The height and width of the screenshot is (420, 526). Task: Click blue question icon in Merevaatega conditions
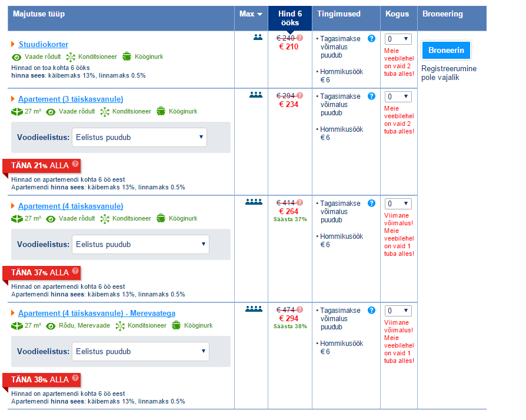coord(371,311)
